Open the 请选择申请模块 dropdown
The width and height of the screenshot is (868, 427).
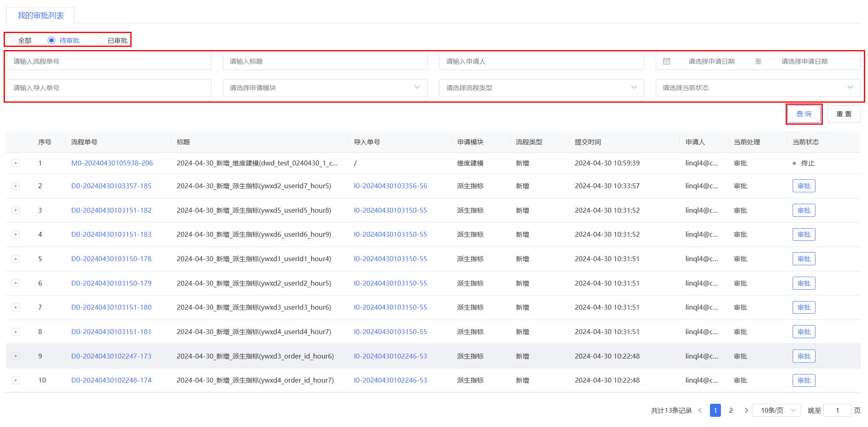325,88
